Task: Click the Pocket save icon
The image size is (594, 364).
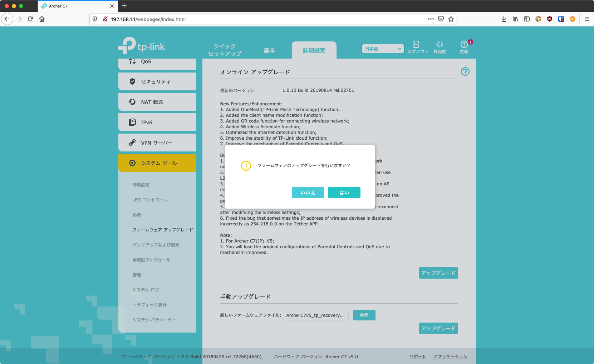Action: click(441, 19)
